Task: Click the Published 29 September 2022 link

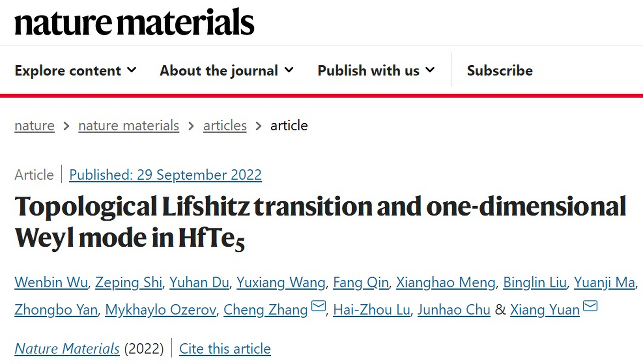Action: 165,175
